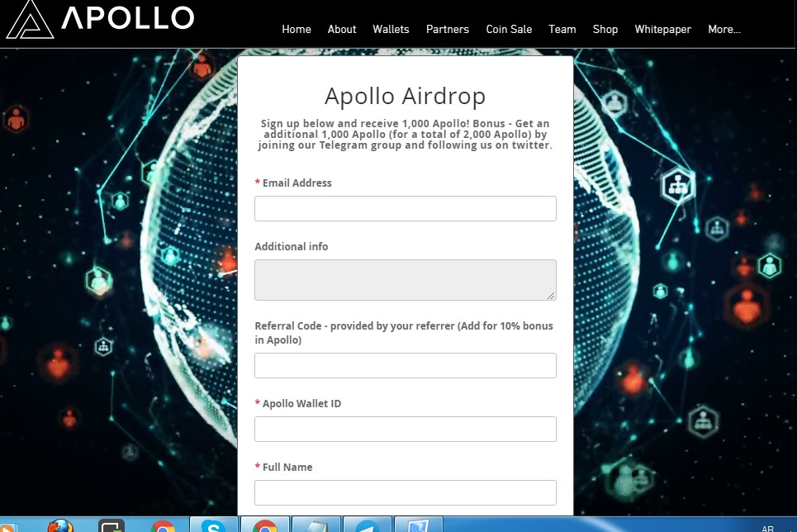The height and width of the screenshot is (532, 797).
Task: Click the 'Apollo Wallet ID' label
Action: tap(301, 404)
